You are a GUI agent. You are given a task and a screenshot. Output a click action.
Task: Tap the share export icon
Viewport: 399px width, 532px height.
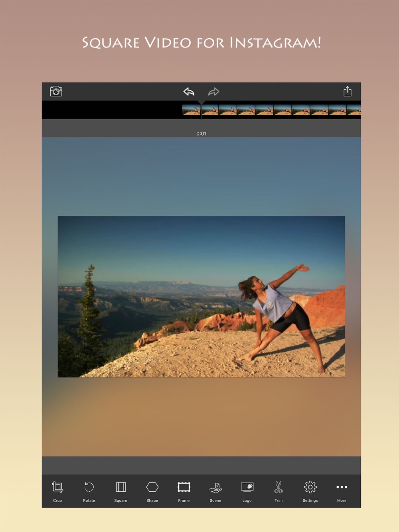click(x=348, y=91)
